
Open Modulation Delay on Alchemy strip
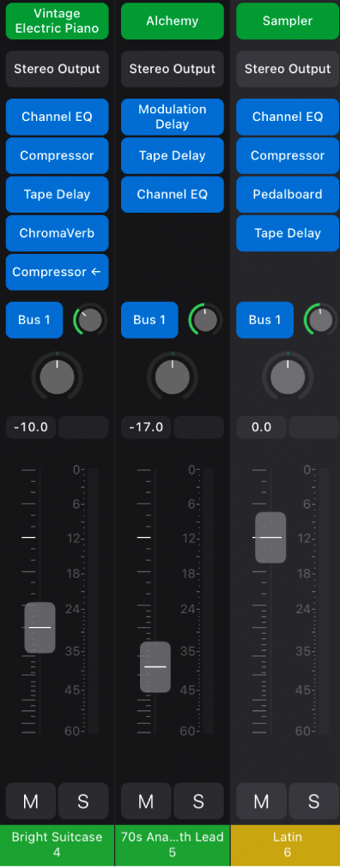[173, 117]
